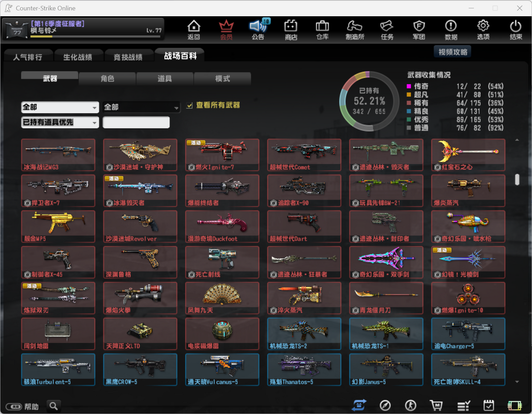Viewport: 532px width, 414px height.
Task: Select the 青龙偃月刀 weapon card
Action: pyautogui.click(x=386, y=298)
